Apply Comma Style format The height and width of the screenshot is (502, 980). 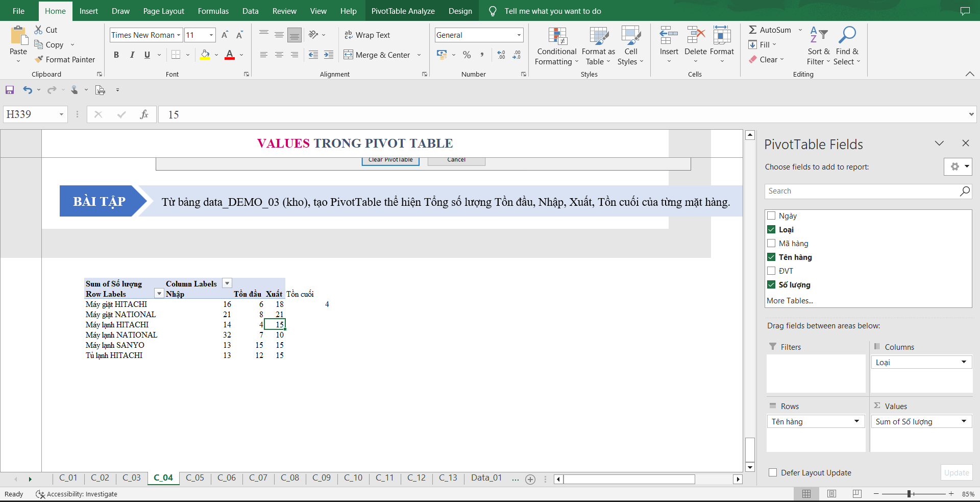482,55
